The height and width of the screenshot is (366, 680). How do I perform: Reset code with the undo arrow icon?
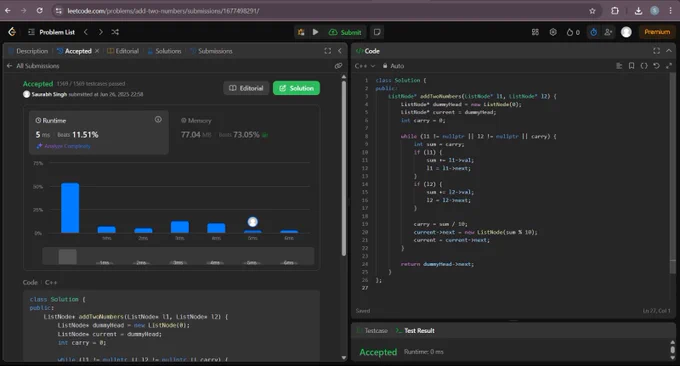coord(657,66)
